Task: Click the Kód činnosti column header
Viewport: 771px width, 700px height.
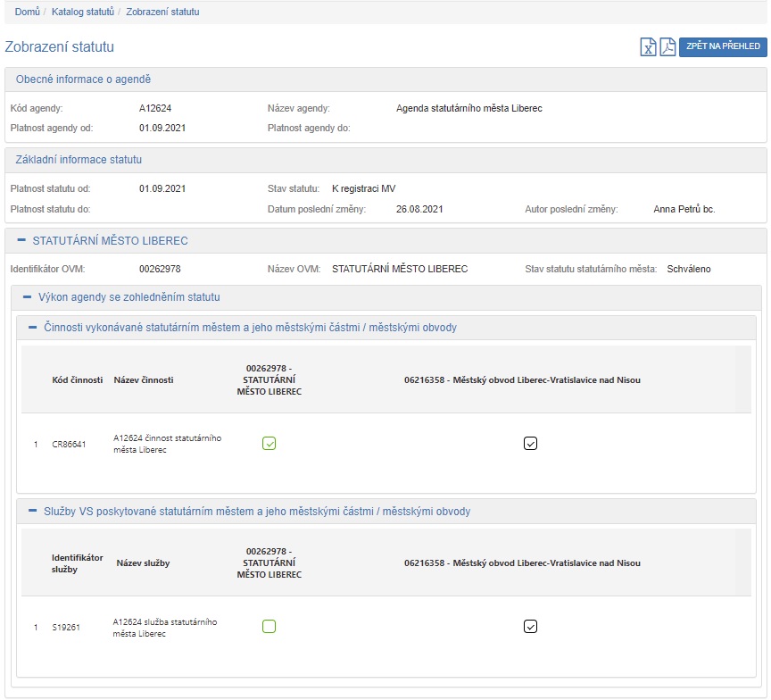Action: pyautogui.click(x=78, y=380)
